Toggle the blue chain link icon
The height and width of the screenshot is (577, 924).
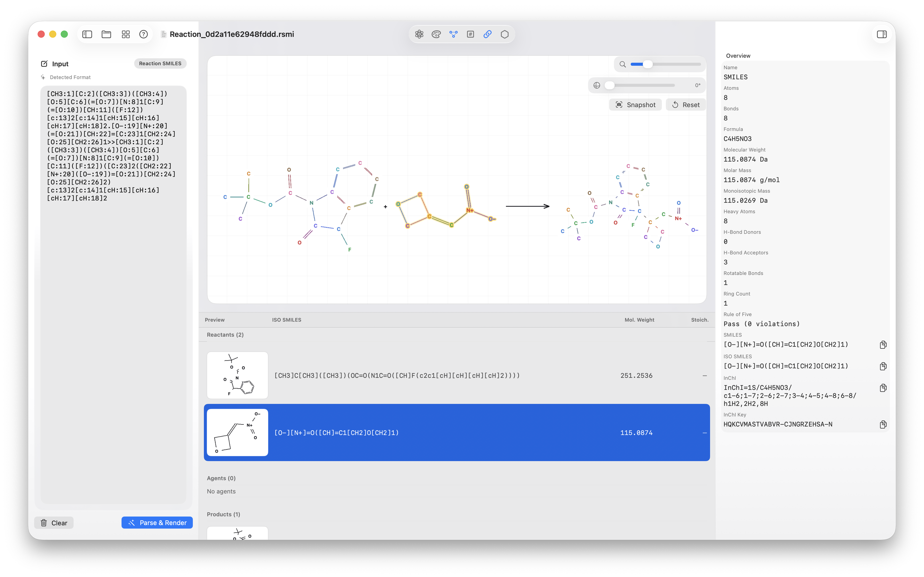point(488,34)
